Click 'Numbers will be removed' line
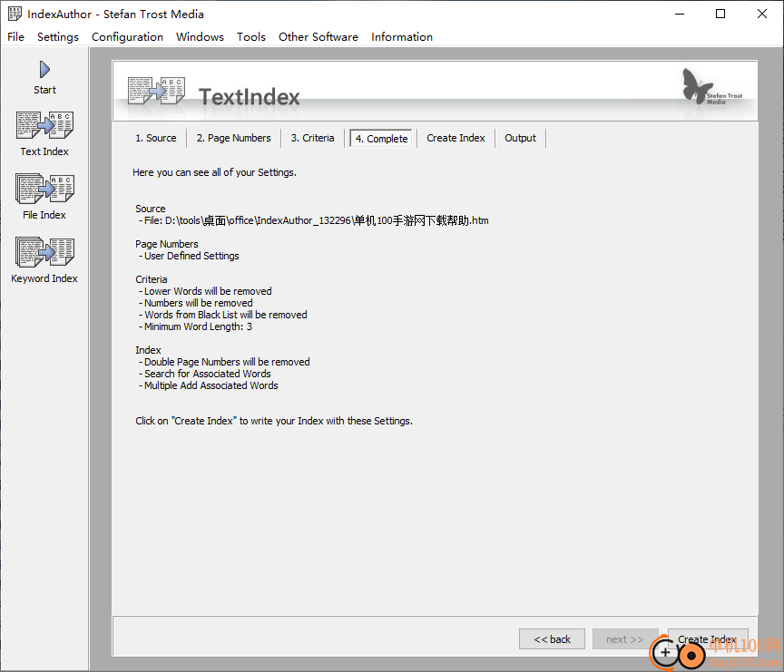The width and height of the screenshot is (784, 672). coord(195,303)
